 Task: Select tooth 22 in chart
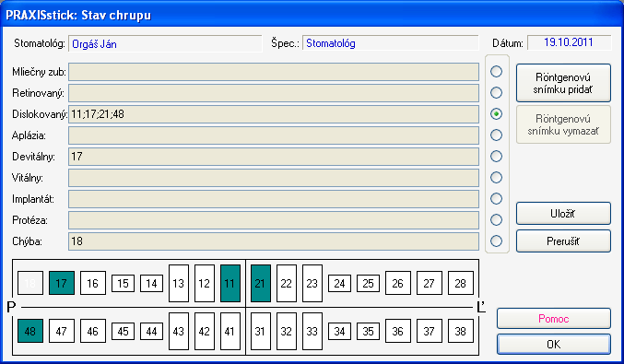click(287, 283)
